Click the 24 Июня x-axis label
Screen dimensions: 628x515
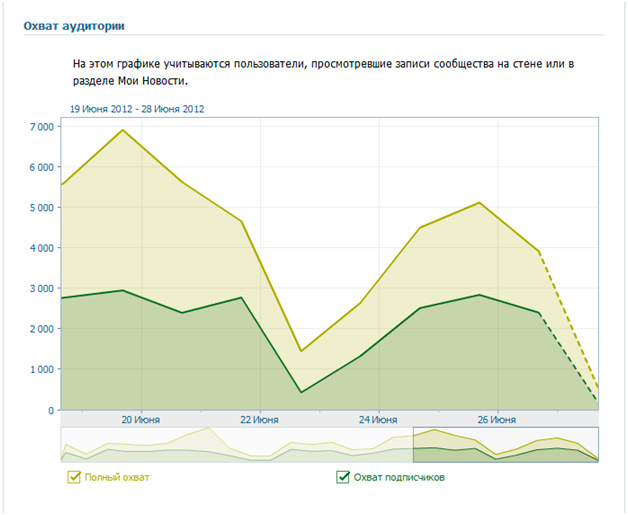378,419
